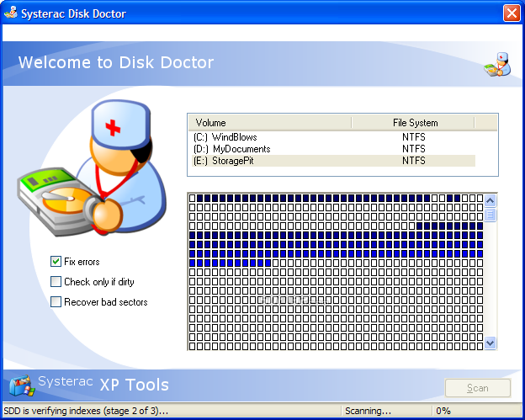Sort by the Volume column header

269,123
